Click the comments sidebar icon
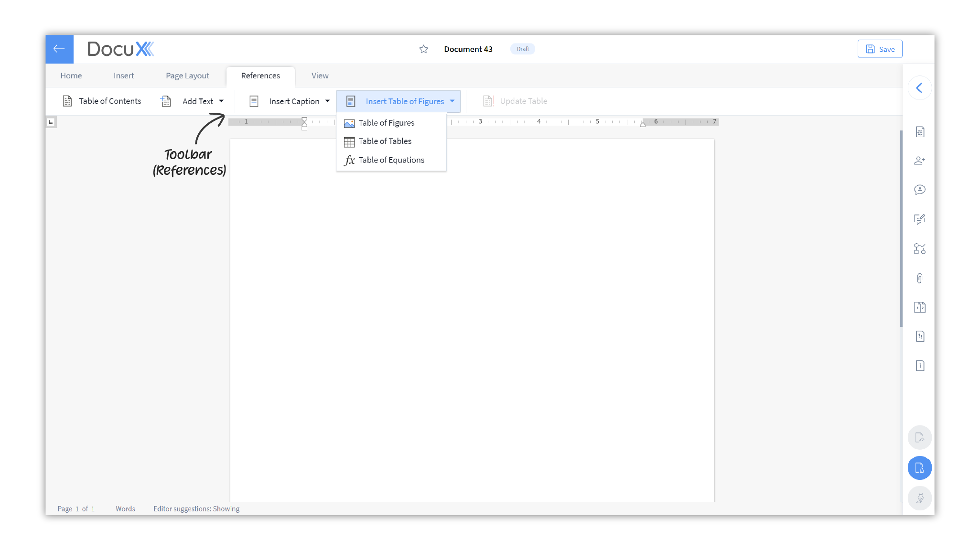 point(919,190)
